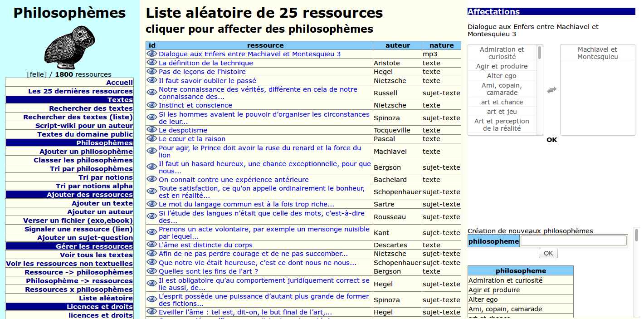Click the eye icon beside Que notre vie était heureuse

(x=151, y=262)
